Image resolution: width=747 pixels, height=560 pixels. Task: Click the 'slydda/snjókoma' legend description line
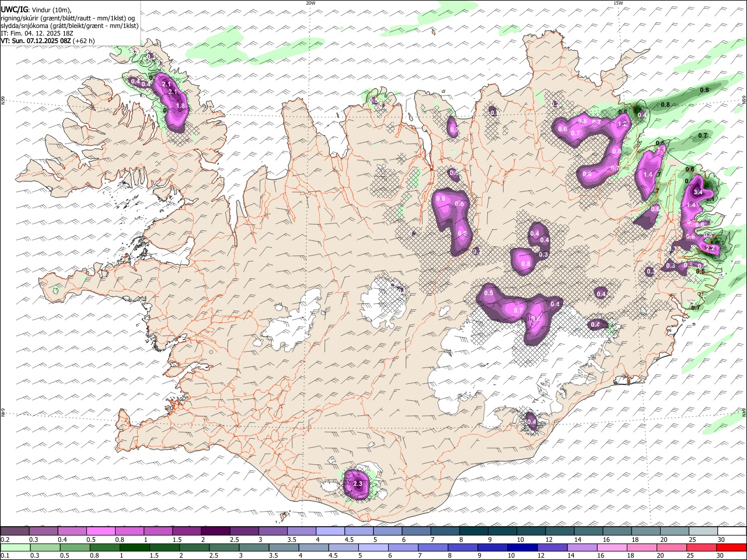click(69, 26)
